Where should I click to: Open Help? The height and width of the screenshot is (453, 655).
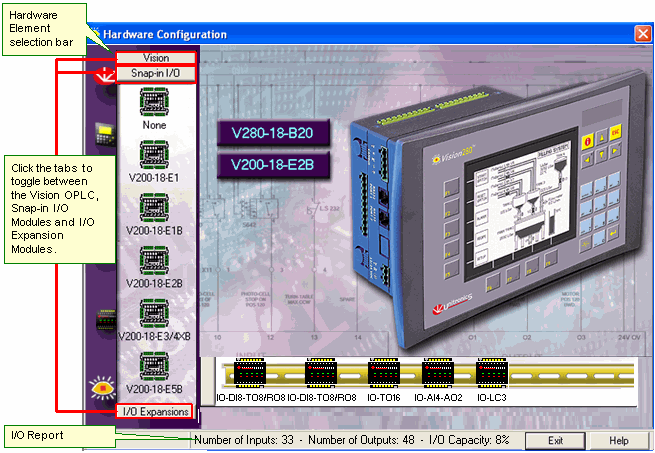(619, 441)
